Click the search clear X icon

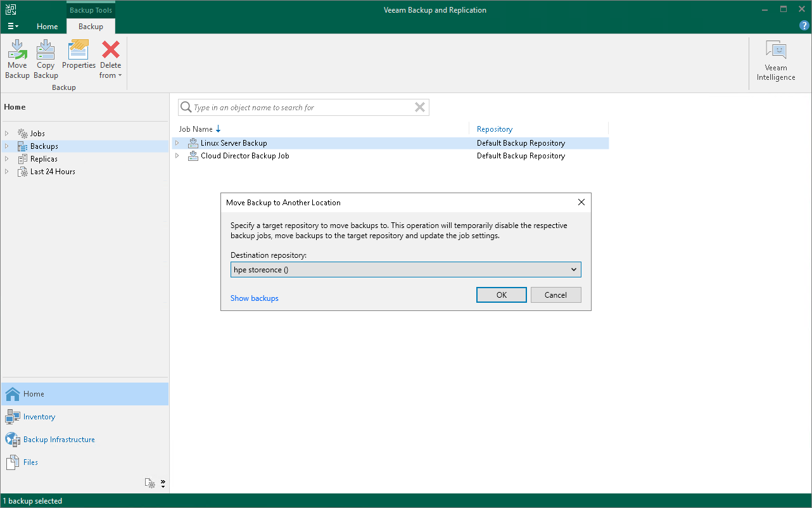click(419, 107)
